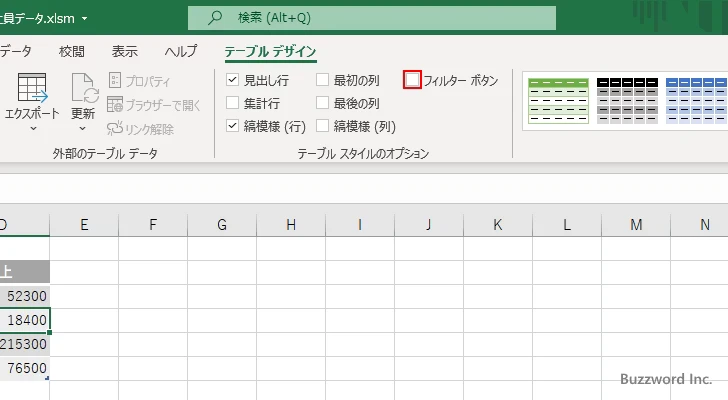728x400 pixels.
Task: Select column G header
Action: (x=222, y=225)
